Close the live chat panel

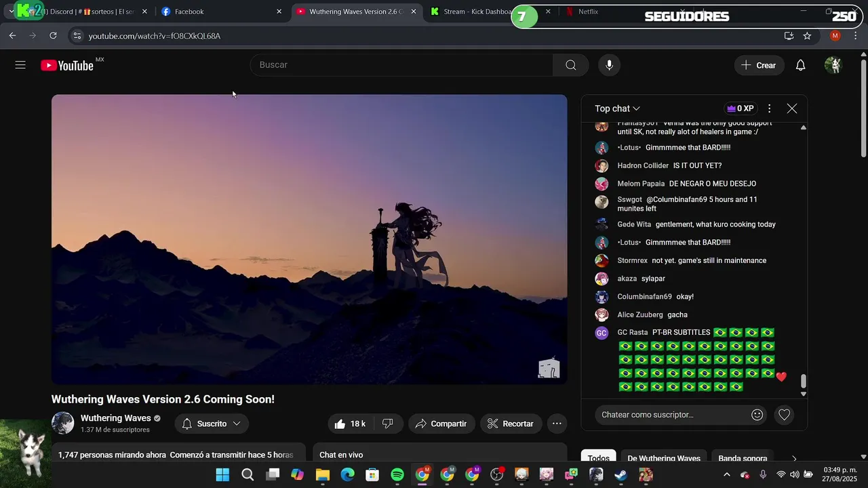[x=791, y=108]
